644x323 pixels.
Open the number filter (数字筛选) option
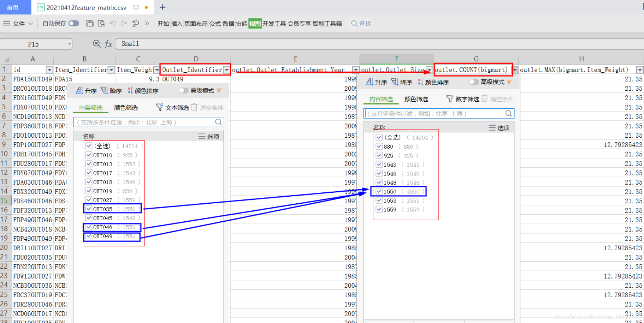coord(466,99)
